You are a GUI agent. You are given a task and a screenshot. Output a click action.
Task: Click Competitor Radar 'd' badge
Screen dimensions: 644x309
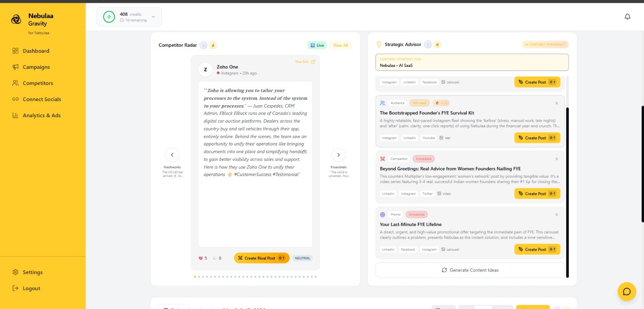pyautogui.click(x=213, y=45)
